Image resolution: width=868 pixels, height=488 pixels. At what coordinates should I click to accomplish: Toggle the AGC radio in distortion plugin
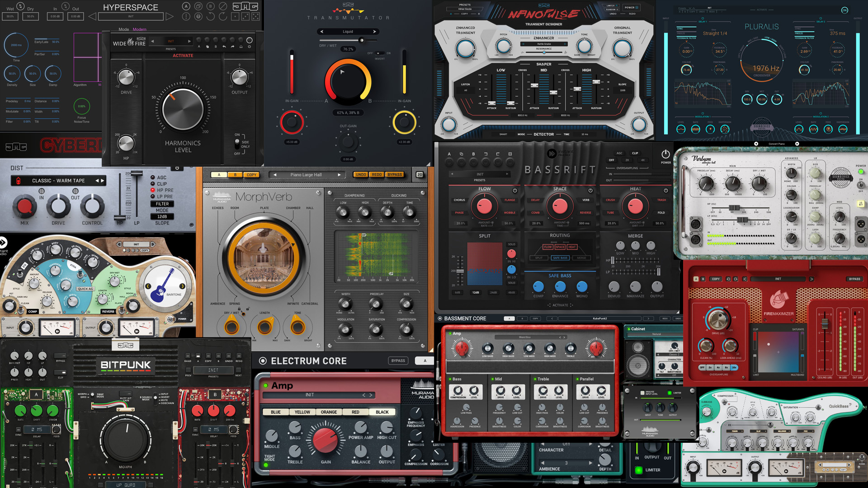click(x=153, y=178)
